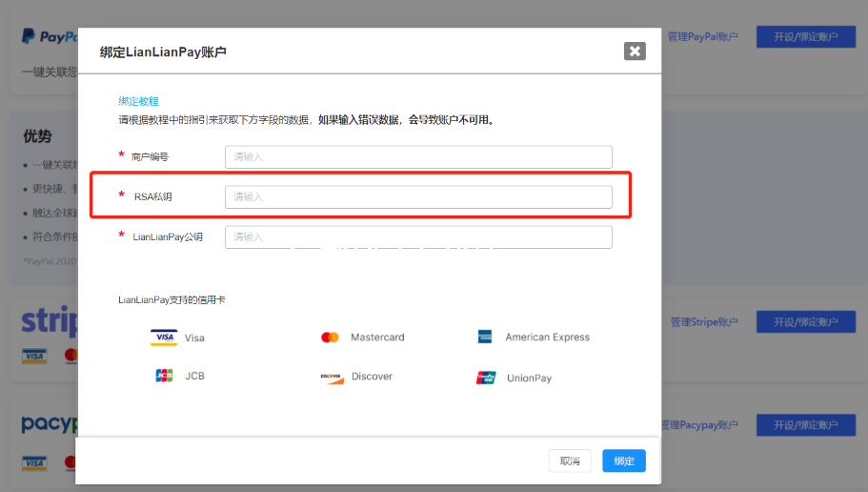Click the JCB text label

click(x=195, y=376)
